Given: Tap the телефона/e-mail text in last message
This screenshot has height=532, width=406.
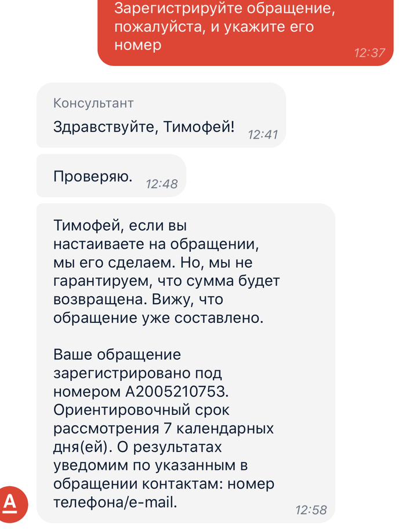Looking at the screenshot, I should (115, 502).
